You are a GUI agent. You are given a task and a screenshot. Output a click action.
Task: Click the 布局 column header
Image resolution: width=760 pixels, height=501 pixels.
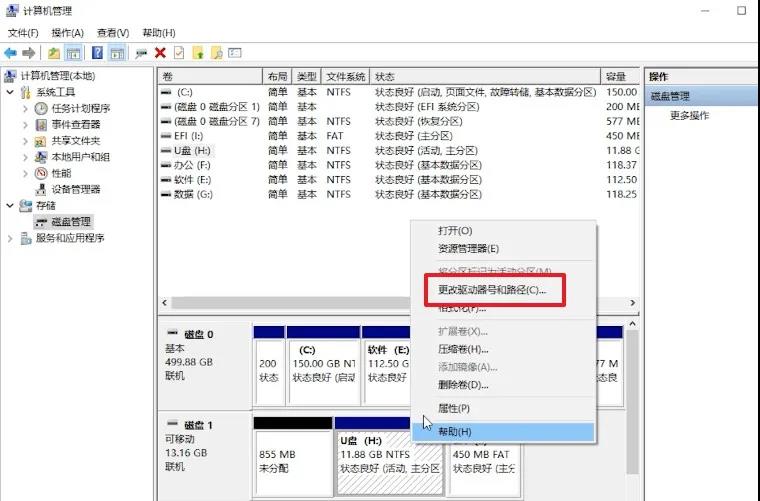pos(277,77)
